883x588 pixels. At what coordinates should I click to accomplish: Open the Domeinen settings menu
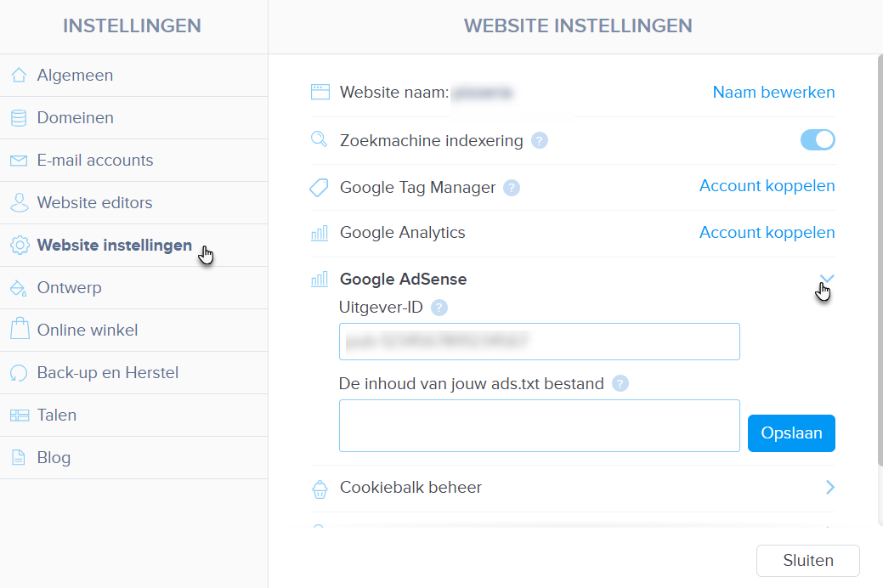[75, 118]
